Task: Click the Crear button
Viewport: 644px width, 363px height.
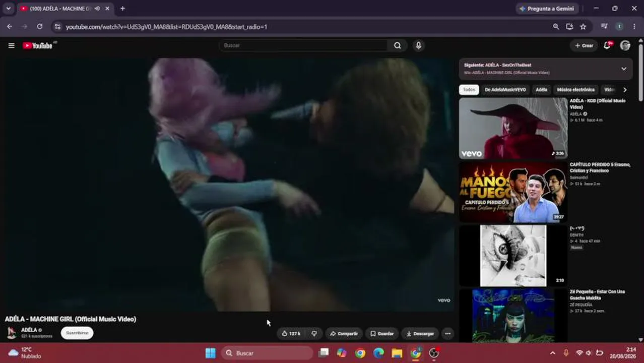Action: [584, 45]
